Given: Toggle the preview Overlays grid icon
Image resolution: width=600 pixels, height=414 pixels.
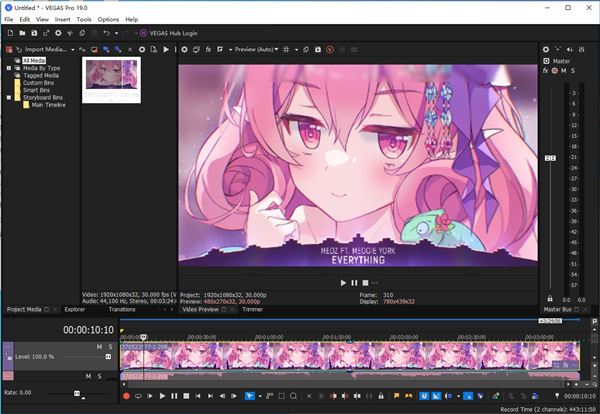Looking at the screenshot, I should [x=286, y=49].
